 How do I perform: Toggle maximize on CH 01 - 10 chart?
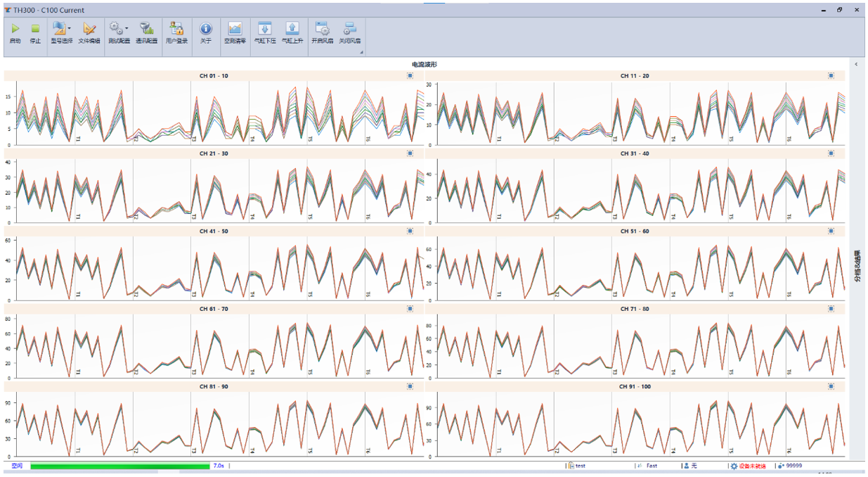(410, 75)
